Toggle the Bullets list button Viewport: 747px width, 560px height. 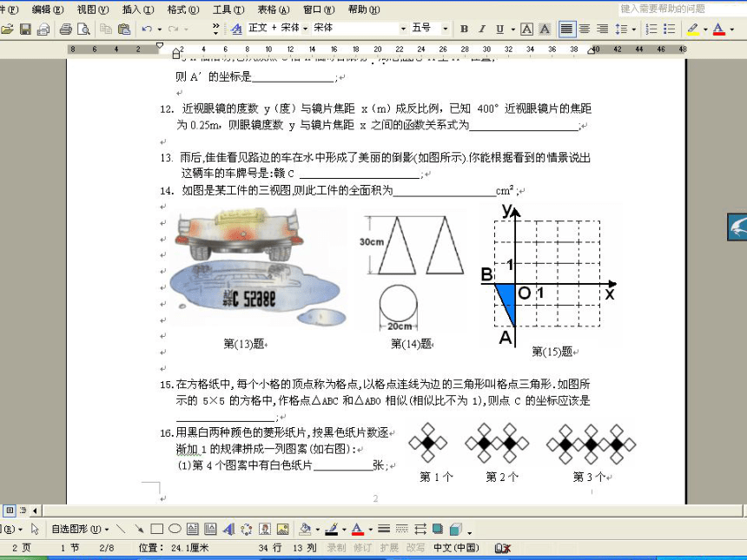[x=670, y=30]
